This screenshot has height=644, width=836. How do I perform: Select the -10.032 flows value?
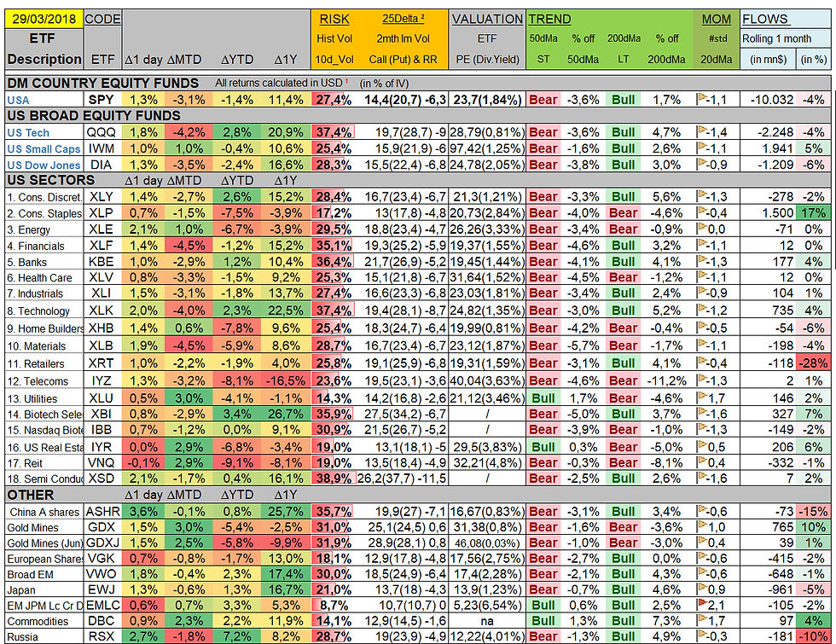click(x=772, y=100)
